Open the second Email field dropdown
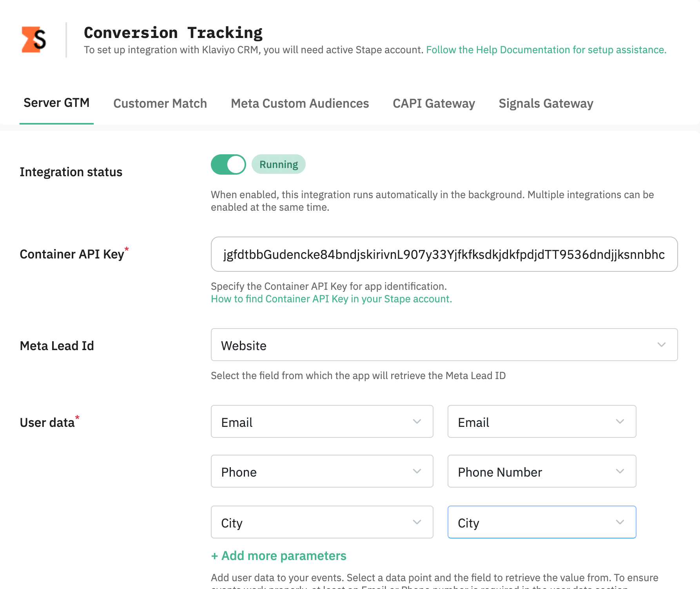Image resolution: width=700 pixels, height=589 pixels. click(542, 421)
